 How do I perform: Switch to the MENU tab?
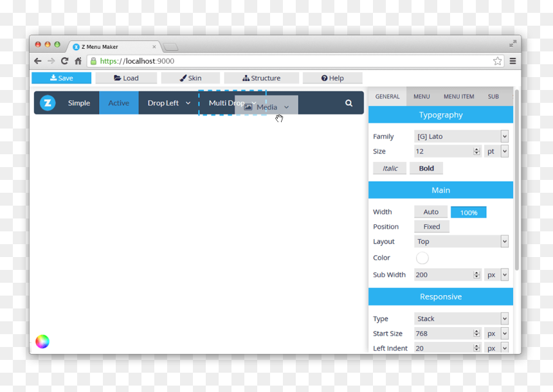coord(421,96)
